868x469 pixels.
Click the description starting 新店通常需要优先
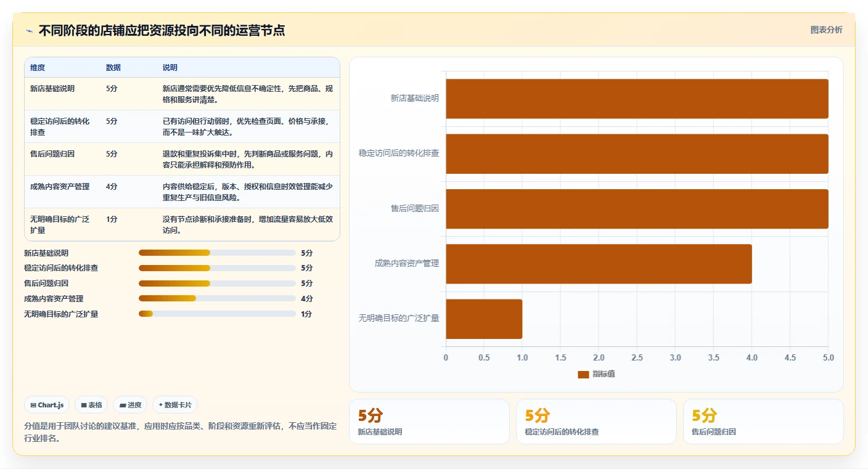[248, 94]
